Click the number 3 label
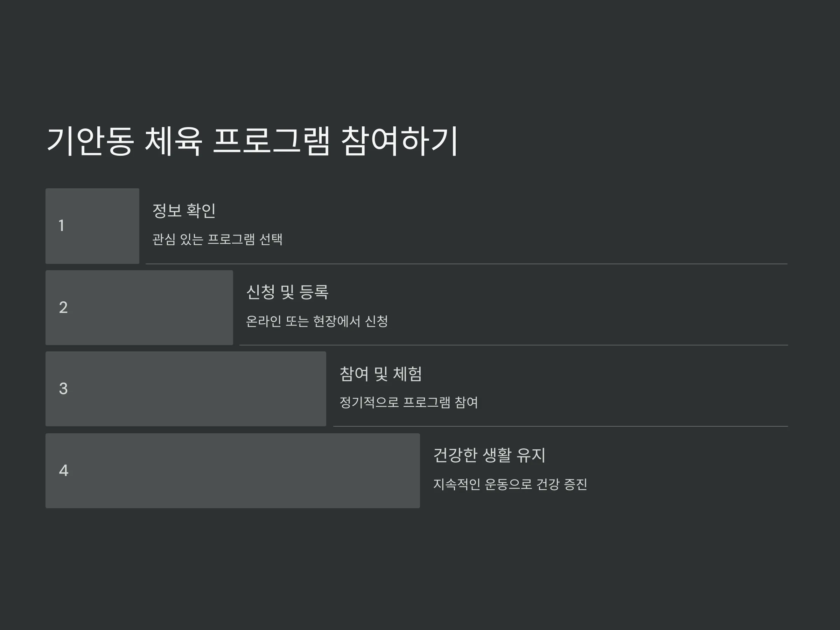 63,388
